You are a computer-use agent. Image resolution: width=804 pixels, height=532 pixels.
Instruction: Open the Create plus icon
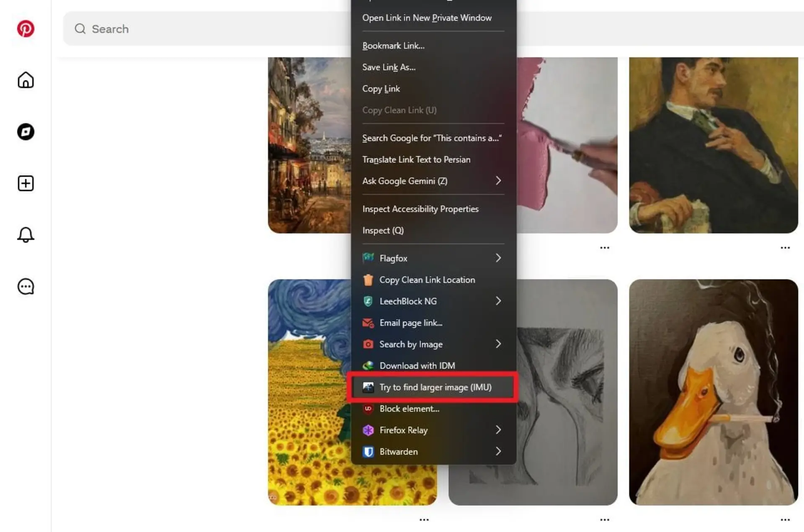26,183
